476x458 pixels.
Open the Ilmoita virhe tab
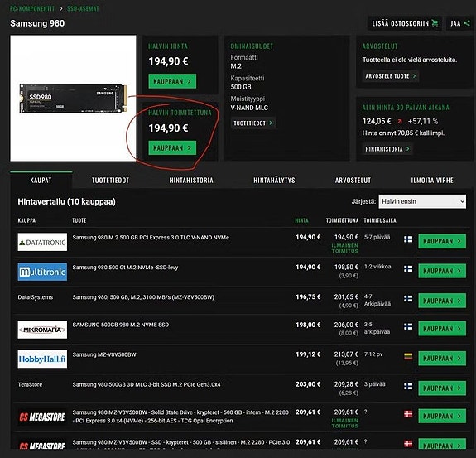(432, 181)
